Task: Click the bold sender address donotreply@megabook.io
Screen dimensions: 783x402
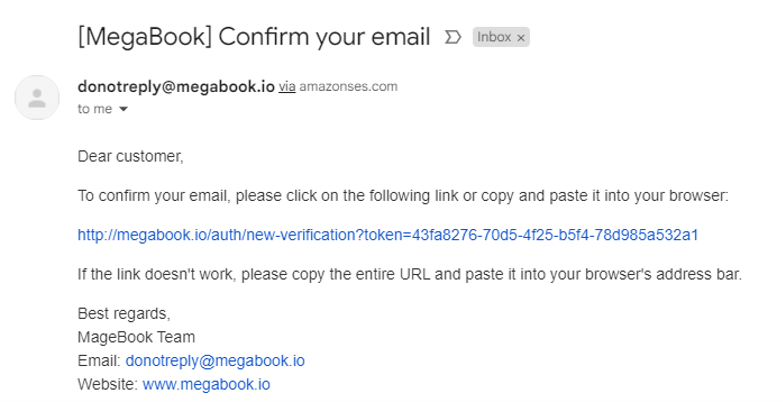Action: coord(176,86)
